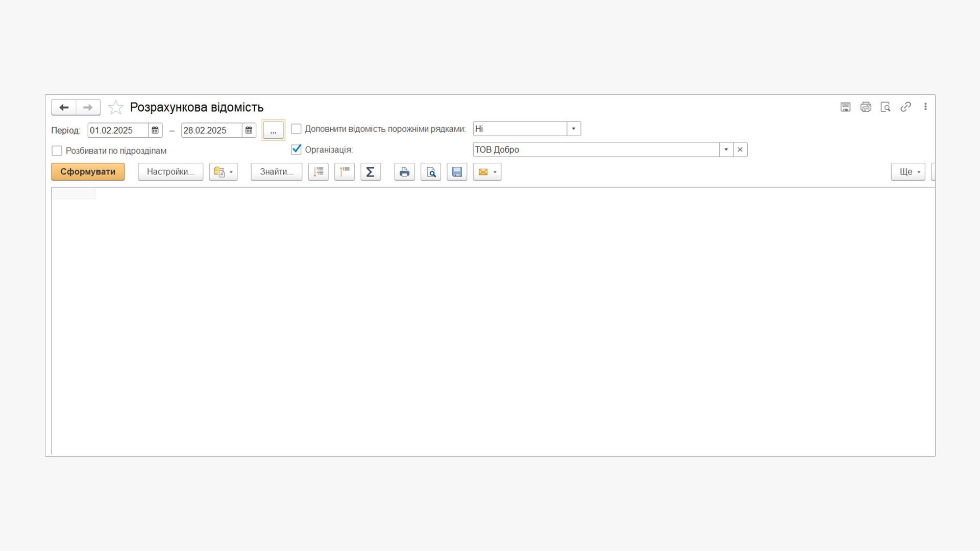Image resolution: width=980 pixels, height=551 pixels.
Task: Open 'Настройки...' settings button
Action: (x=170, y=172)
